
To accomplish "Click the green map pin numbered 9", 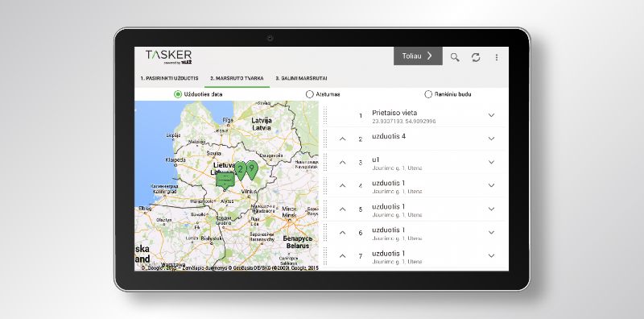I will coord(252,170).
